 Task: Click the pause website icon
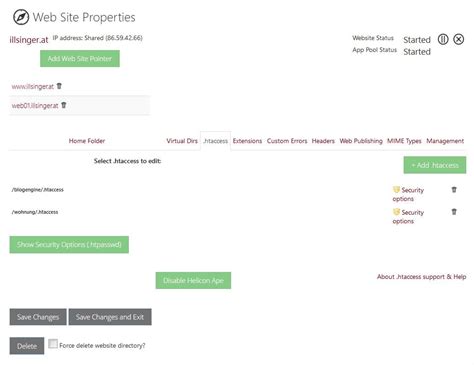[x=443, y=39]
